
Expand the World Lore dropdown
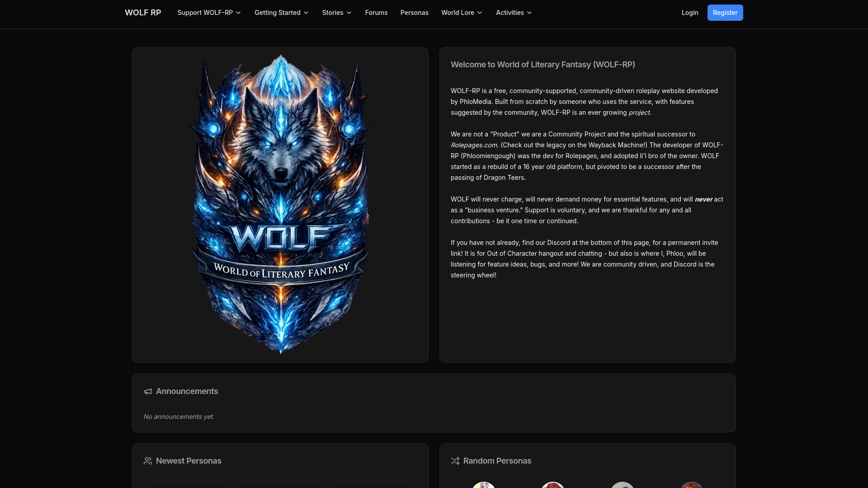point(462,13)
